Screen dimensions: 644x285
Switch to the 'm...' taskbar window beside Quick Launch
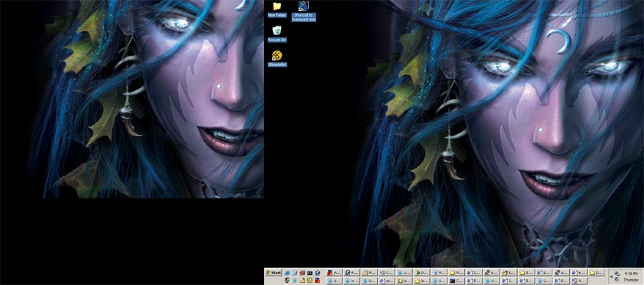(x=334, y=273)
